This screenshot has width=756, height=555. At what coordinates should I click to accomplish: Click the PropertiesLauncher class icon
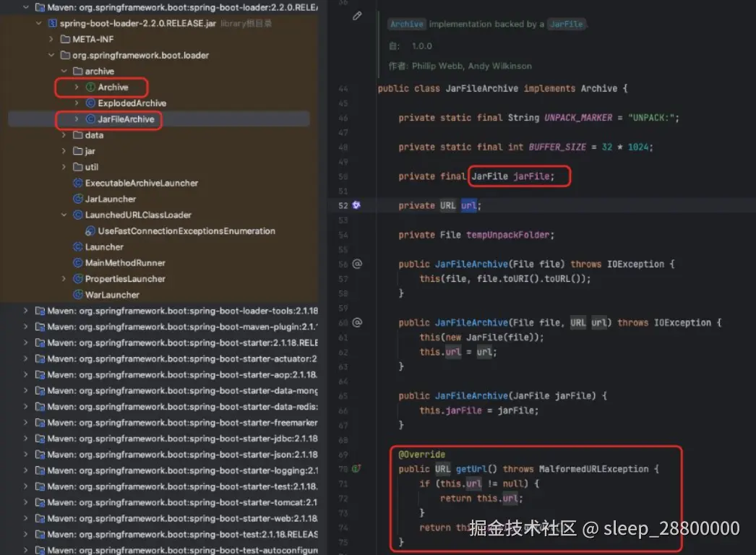tap(77, 279)
